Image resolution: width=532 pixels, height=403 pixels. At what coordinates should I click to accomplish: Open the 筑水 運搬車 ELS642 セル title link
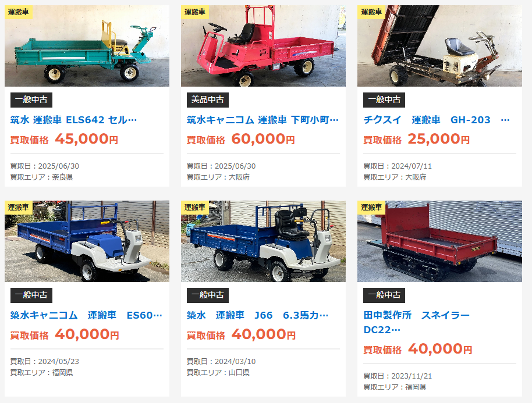73,120
